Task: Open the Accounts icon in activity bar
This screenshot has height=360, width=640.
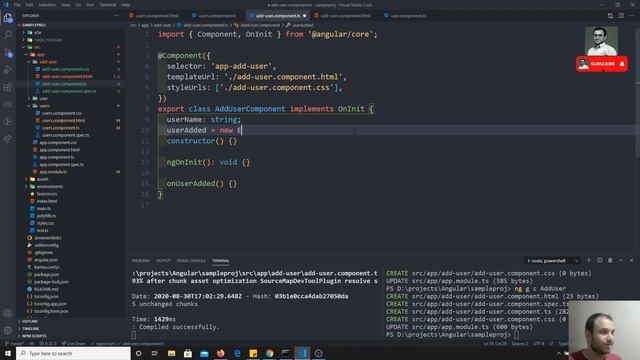Action: [x=8, y=313]
